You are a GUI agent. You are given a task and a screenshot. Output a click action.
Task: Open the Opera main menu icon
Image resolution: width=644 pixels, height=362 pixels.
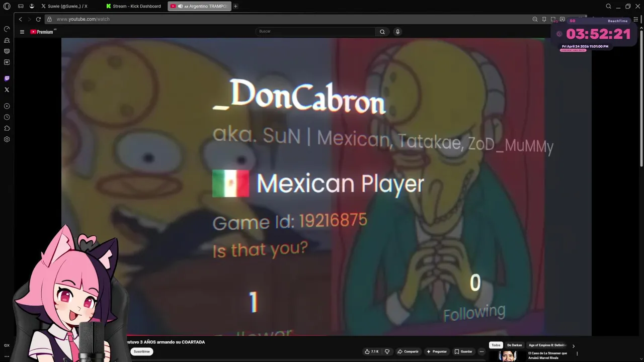click(7, 6)
